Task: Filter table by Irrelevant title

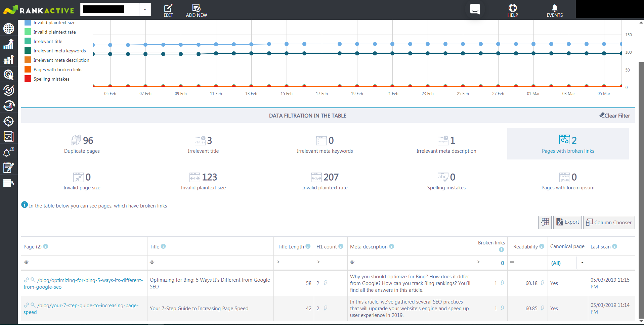Action: click(x=203, y=144)
